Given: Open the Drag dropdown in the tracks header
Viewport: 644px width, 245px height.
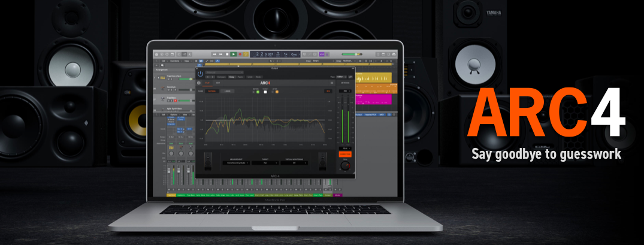Looking at the screenshot, I should [x=348, y=61].
